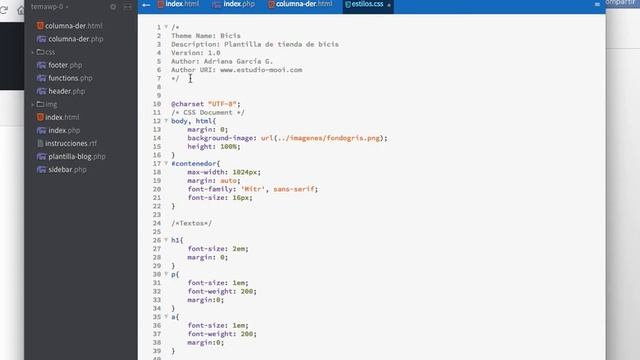Click the "Author: Adriana Garcia G." line

[x=222, y=61]
